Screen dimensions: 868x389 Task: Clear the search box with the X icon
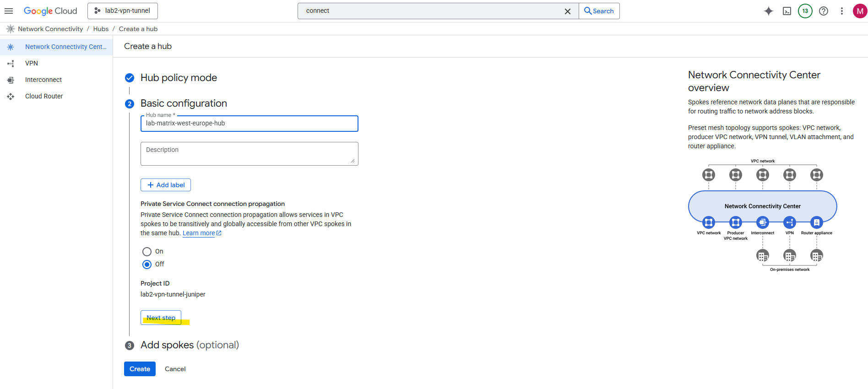coord(568,11)
